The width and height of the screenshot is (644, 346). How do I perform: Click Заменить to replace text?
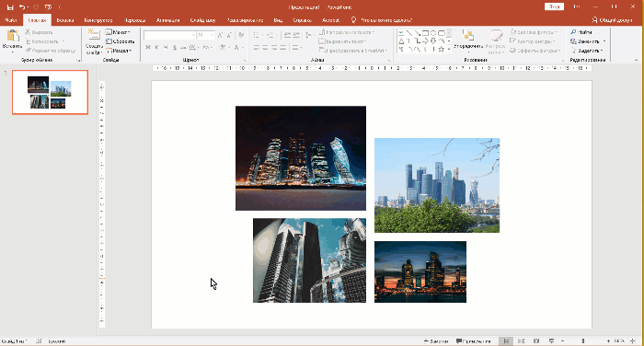click(x=588, y=41)
